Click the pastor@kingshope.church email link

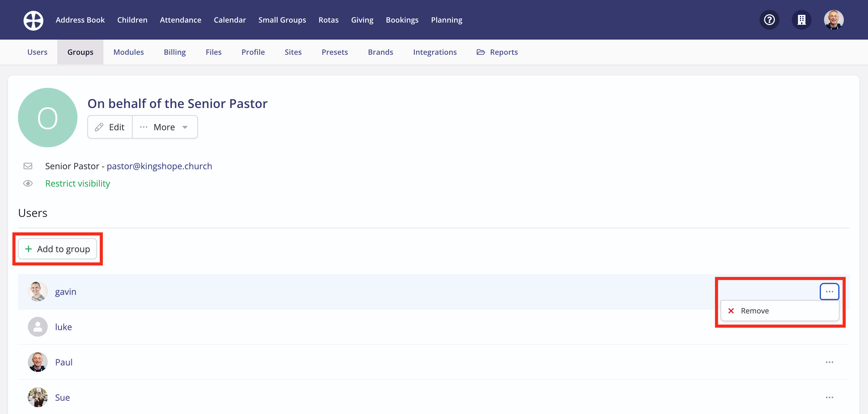(x=159, y=166)
